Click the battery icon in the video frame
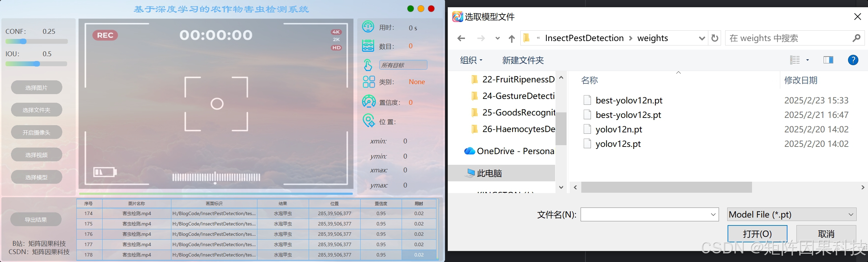This screenshot has height=262, width=868. [105, 172]
